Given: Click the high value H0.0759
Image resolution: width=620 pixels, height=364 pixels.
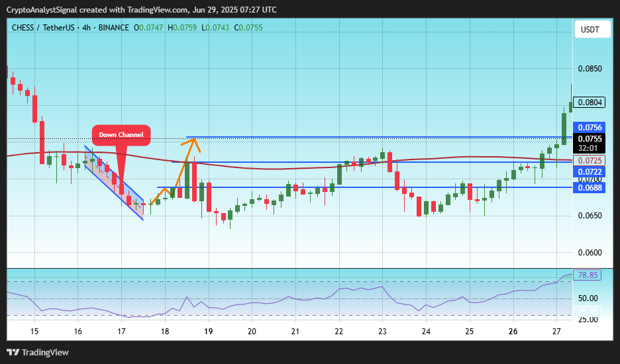Looking at the screenshot, I should click(182, 28).
